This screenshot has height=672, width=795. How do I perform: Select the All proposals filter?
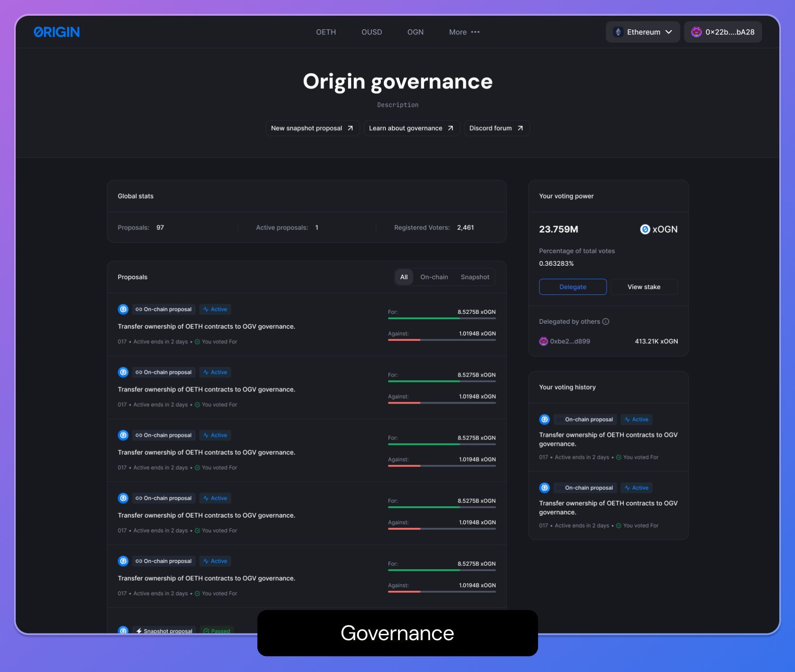[x=404, y=277]
